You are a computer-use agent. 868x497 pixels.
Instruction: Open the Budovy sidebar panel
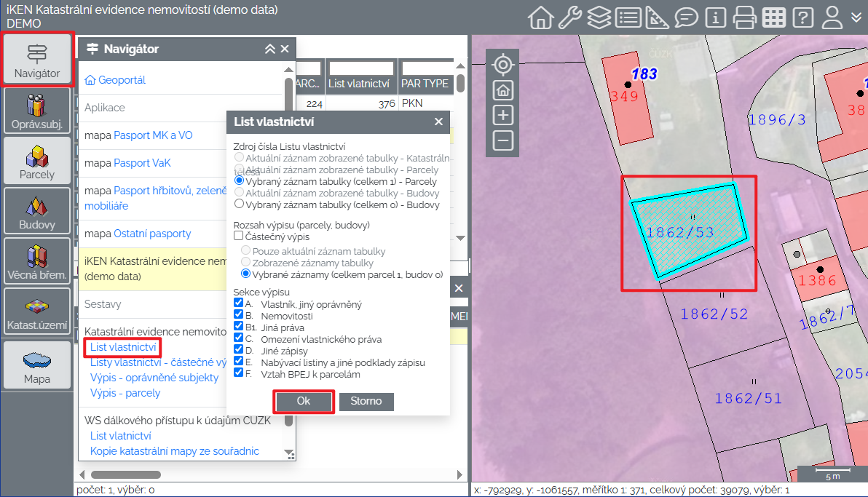click(37, 212)
